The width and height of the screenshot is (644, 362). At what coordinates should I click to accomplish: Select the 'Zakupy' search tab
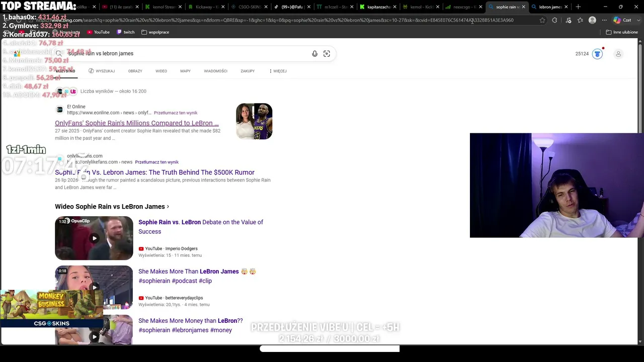[x=248, y=71]
